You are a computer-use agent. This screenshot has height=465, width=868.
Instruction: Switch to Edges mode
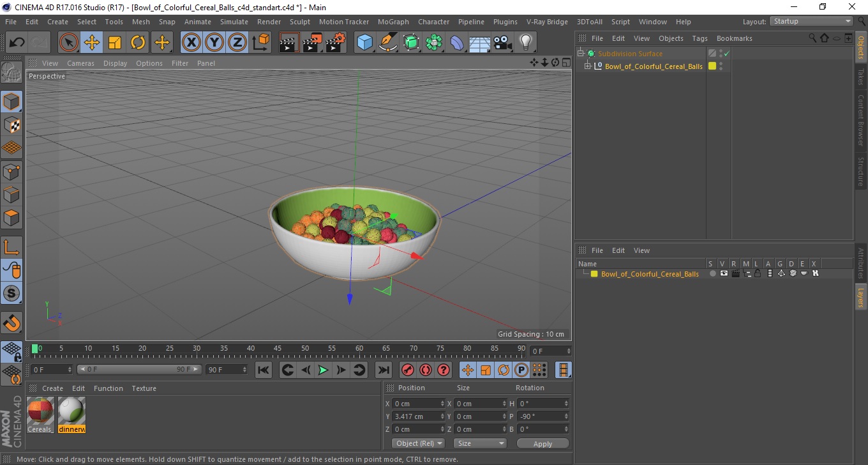click(x=11, y=194)
